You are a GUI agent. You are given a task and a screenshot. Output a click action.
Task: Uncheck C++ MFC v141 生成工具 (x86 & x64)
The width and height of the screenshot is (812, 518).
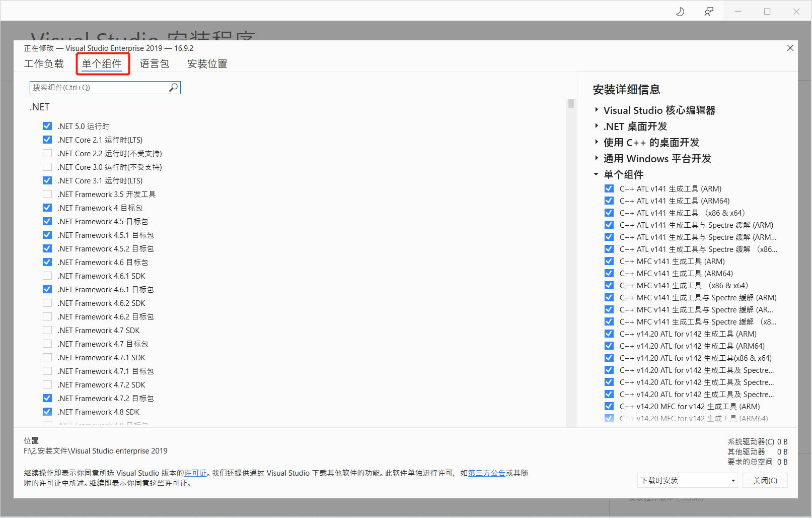(x=609, y=285)
